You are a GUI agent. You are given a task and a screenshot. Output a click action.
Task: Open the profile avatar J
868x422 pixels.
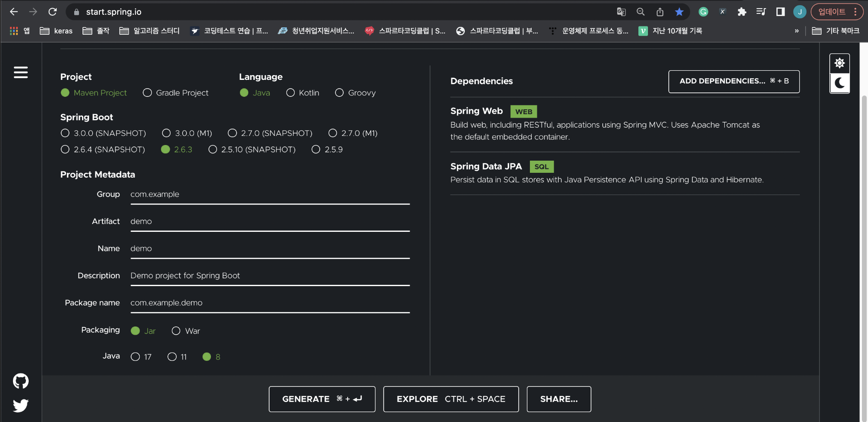click(799, 12)
